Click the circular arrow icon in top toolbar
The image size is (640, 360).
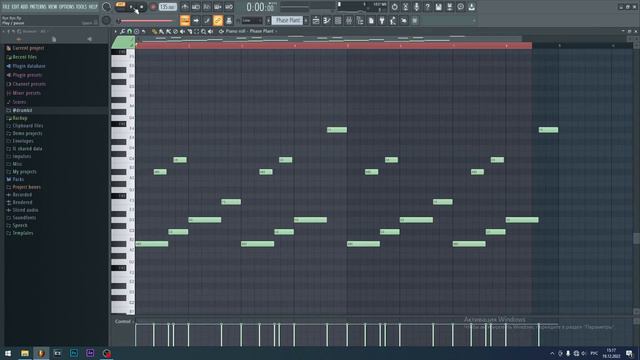394,7
